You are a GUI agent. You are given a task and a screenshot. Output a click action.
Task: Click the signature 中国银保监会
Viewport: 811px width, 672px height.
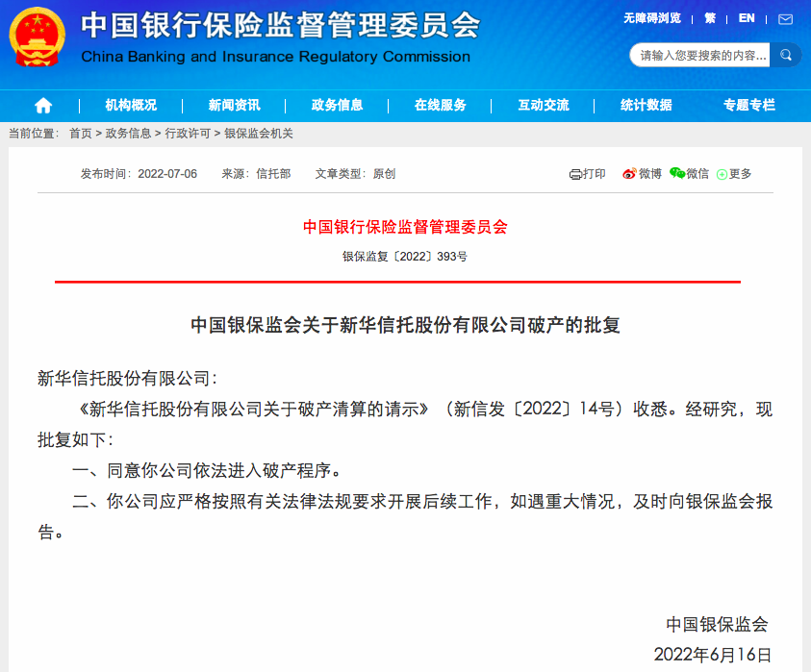coord(717,625)
